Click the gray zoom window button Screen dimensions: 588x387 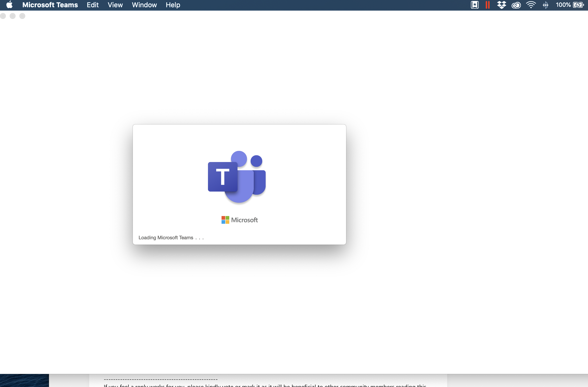(x=22, y=16)
